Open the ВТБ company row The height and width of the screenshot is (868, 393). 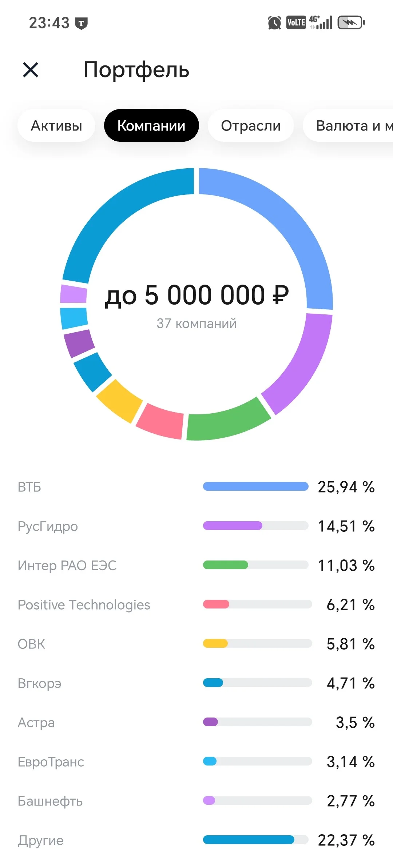tap(196, 487)
